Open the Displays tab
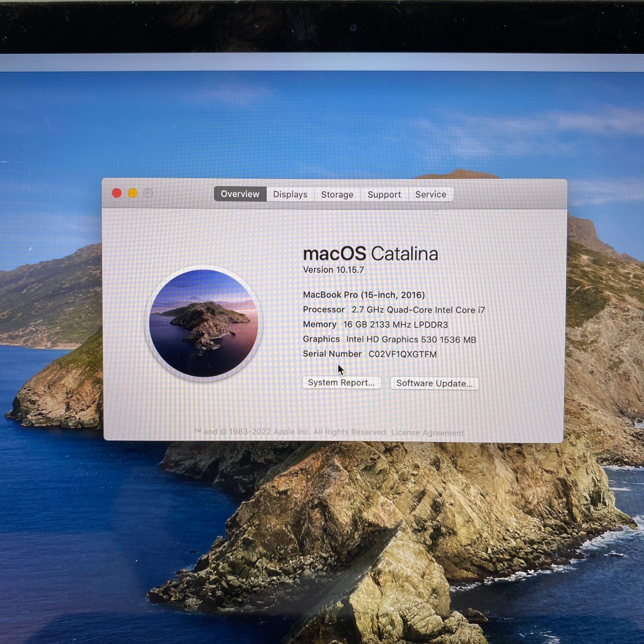 coord(290,194)
